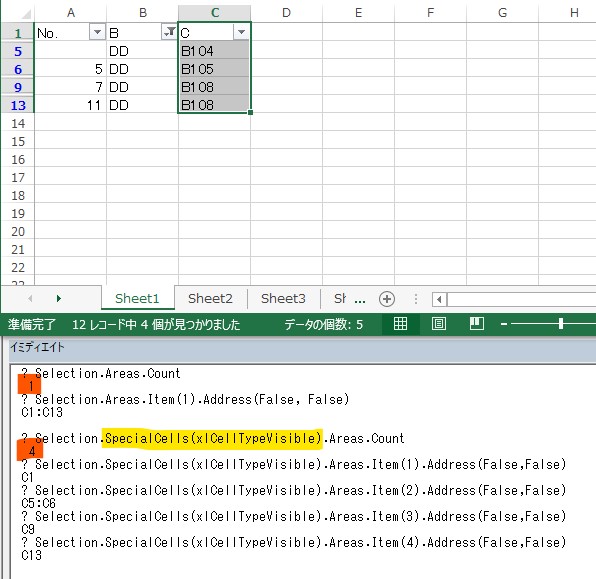
Task: Click the No. header cell text
Action: point(48,33)
